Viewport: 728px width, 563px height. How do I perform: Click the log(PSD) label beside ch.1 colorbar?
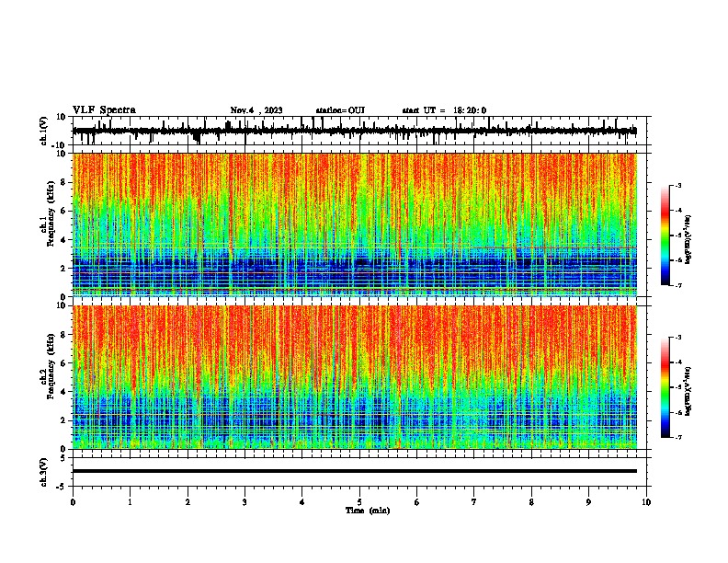coord(688,239)
